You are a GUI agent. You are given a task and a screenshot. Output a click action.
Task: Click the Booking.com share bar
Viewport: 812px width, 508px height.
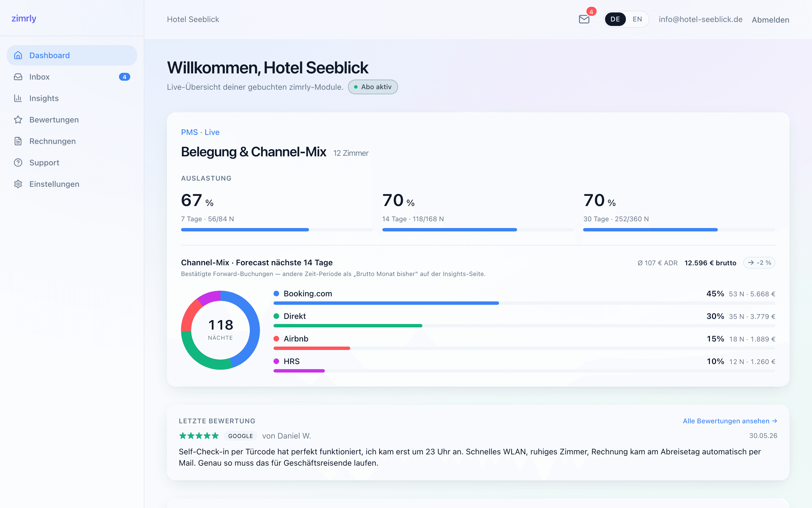pos(524,303)
